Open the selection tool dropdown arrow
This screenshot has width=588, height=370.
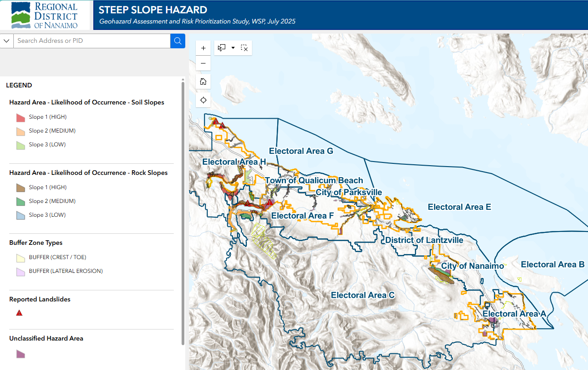(233, 47)
